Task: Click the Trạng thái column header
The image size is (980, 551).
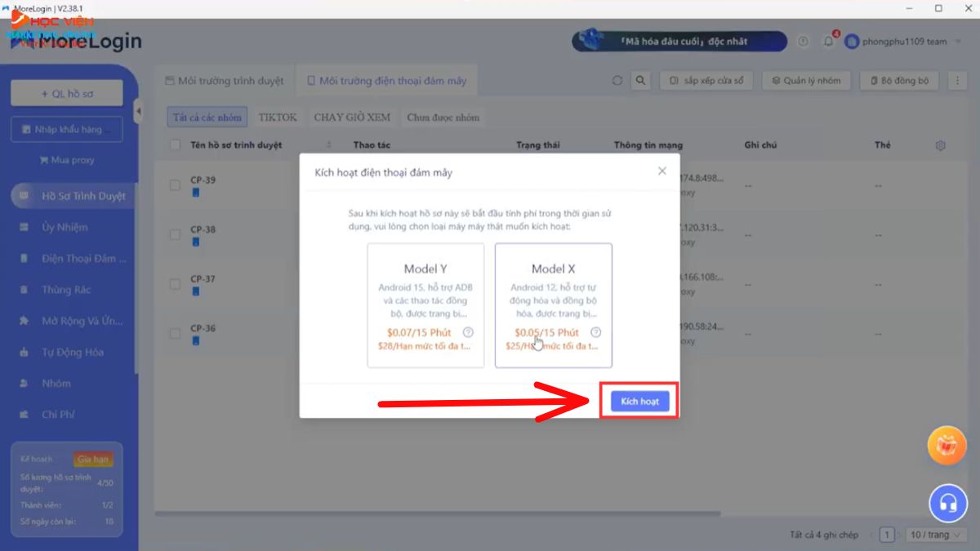Action: click(538, 145)
